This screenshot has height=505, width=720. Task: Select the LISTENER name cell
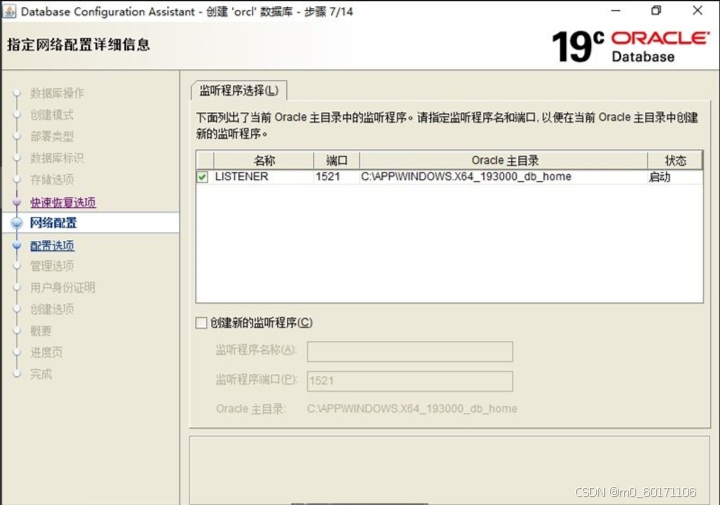click(264, 177)
